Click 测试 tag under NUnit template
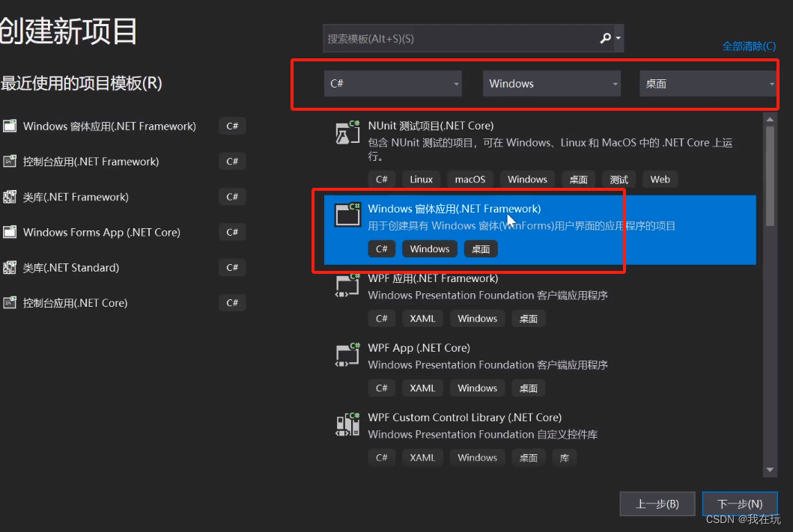793x532 pixels. [619, 180]
